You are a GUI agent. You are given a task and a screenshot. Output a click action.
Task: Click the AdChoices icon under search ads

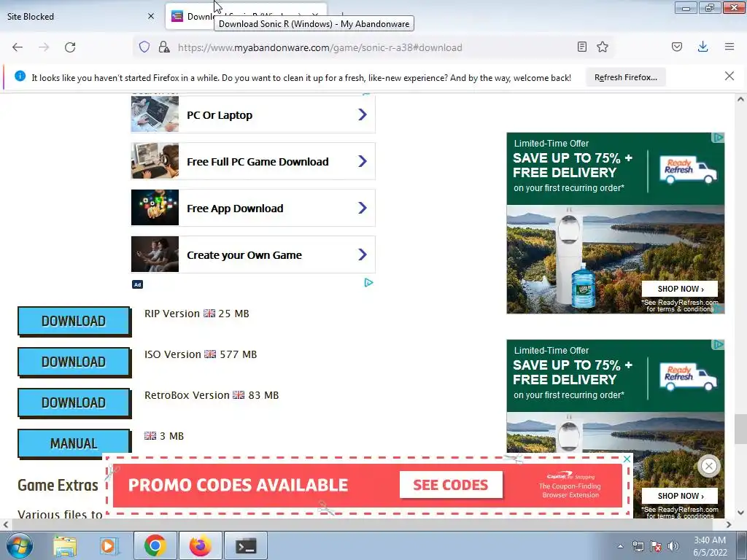tap(368, 283)
